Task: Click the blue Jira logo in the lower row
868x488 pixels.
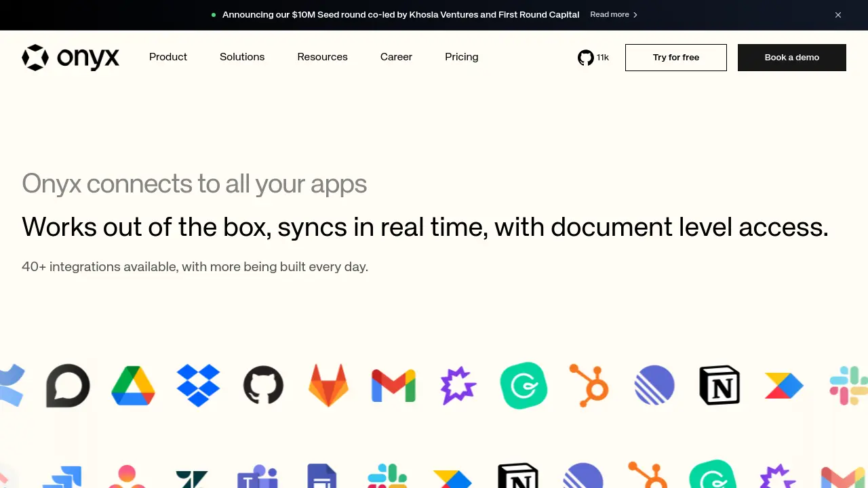Action: tap(62, 477)
